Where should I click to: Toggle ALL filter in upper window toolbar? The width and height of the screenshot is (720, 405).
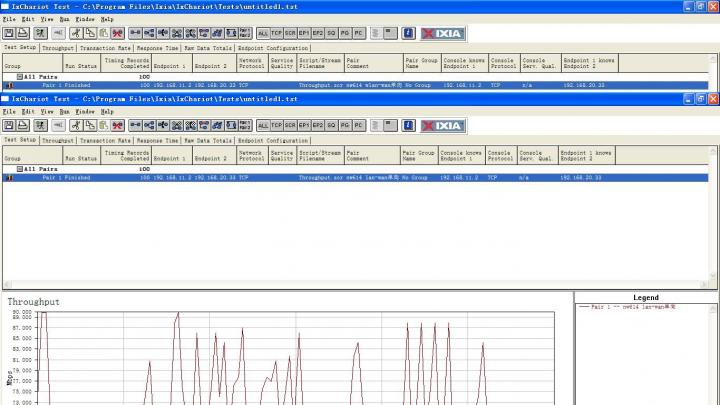pos(263,33)
